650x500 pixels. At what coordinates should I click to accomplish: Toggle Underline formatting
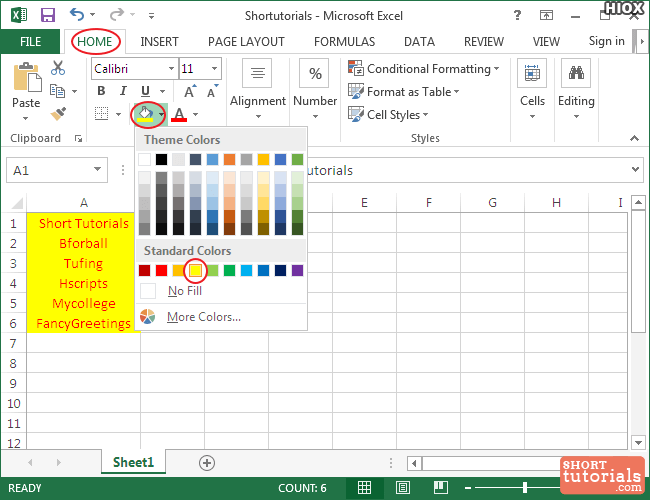pyautogui.click(x=145, y=91)
